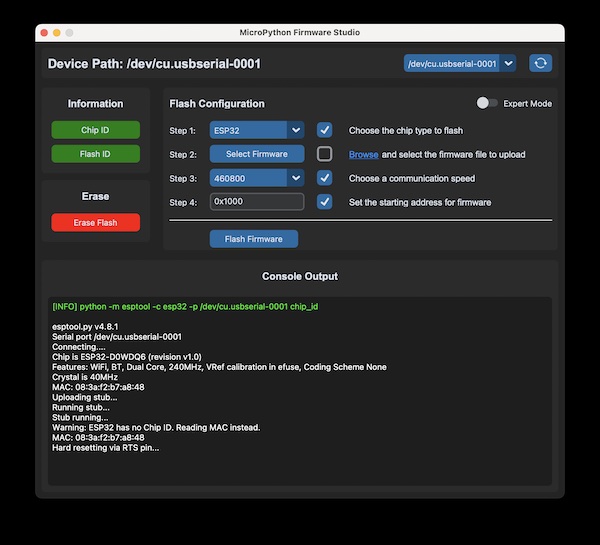Click the 'Stub running...' console line

80,417
